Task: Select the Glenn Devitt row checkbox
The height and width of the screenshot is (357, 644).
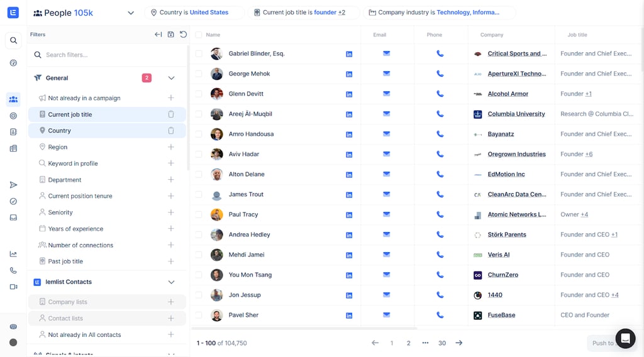Action: click(199, 94)
